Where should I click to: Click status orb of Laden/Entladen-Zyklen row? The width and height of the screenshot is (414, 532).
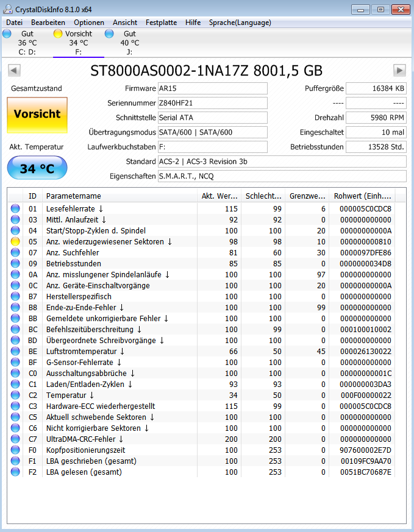click(15, 384)
